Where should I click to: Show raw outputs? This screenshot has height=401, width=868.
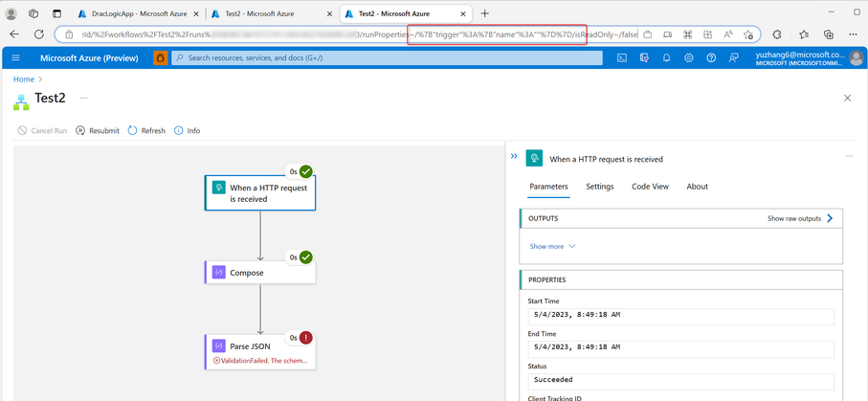[800, 219]
